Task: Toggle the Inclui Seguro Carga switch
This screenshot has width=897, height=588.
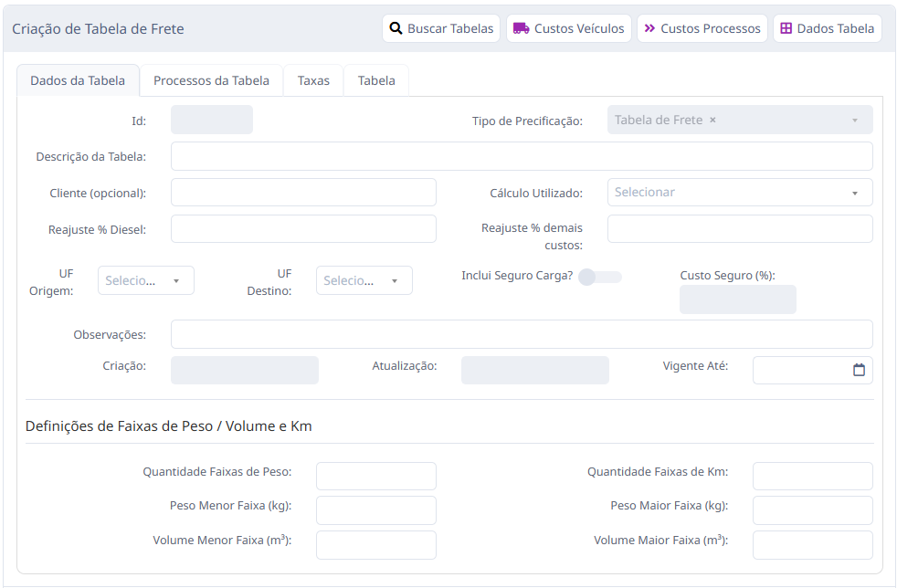Action: click(599, 277)
